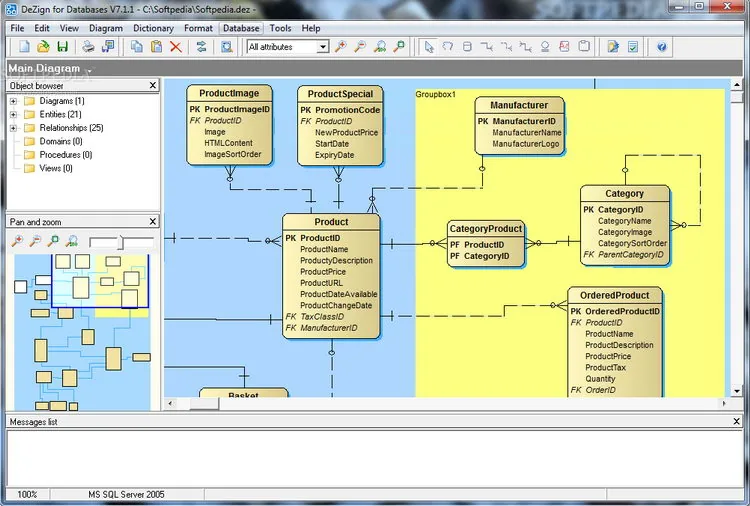Click Zoom in icon in Pan and zoom panel

click(18, 241)
